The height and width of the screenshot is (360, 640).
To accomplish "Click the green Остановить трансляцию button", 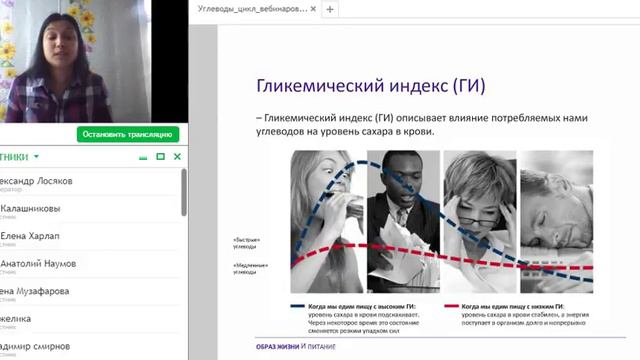I will point(128,134).
